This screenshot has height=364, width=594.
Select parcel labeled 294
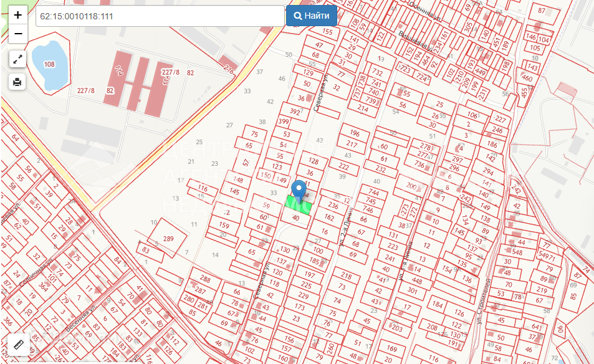(488, 171)
